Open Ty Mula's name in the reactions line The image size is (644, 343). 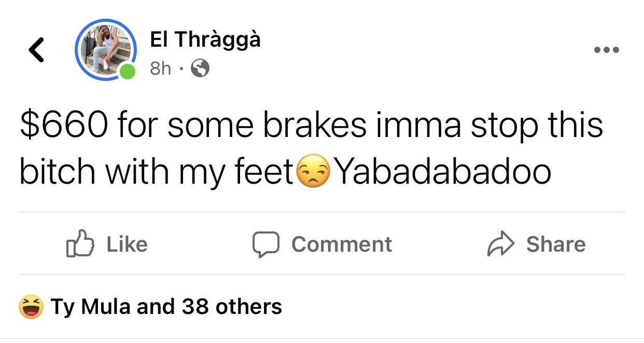tap(90, 307)
